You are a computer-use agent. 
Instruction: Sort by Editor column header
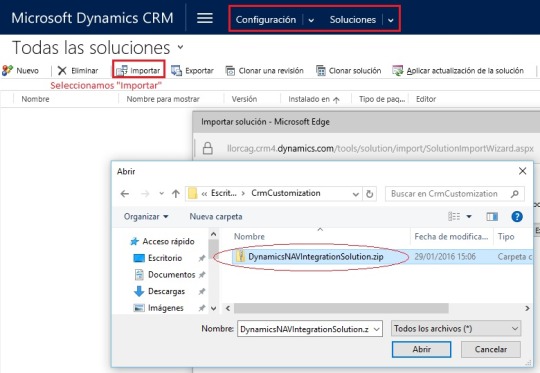tap(426, 99)
